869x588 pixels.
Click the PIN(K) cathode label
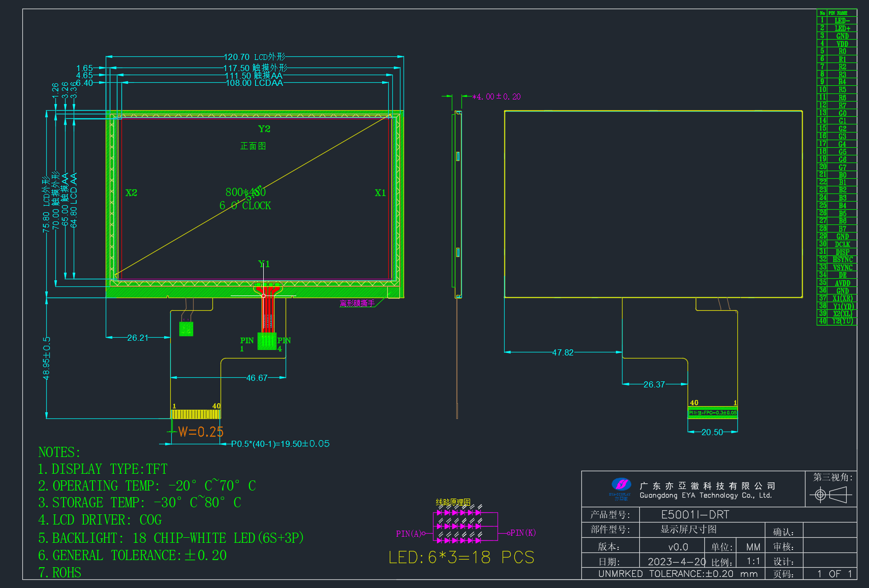[x=523, y=533]
